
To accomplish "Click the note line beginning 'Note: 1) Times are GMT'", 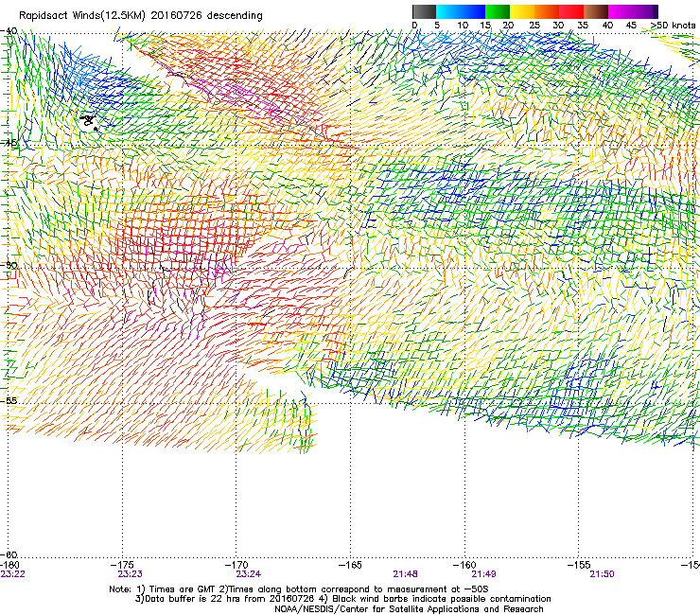I will 299,589.
